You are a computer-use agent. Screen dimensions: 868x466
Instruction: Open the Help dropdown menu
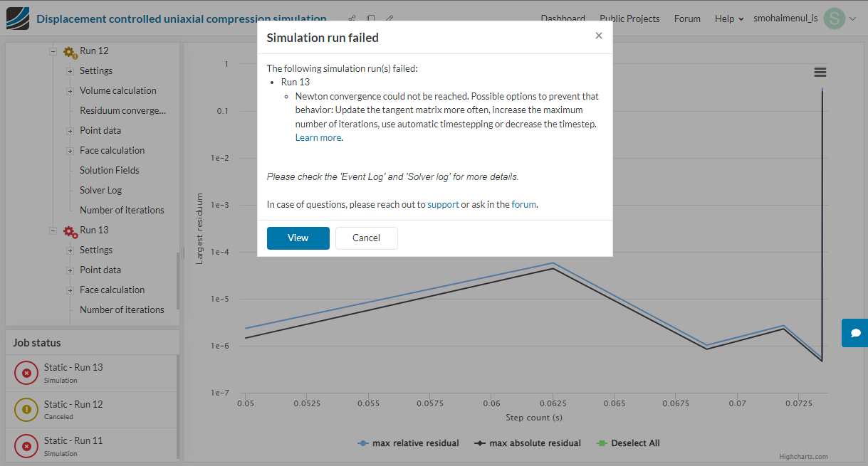click(x=729, y=18)
